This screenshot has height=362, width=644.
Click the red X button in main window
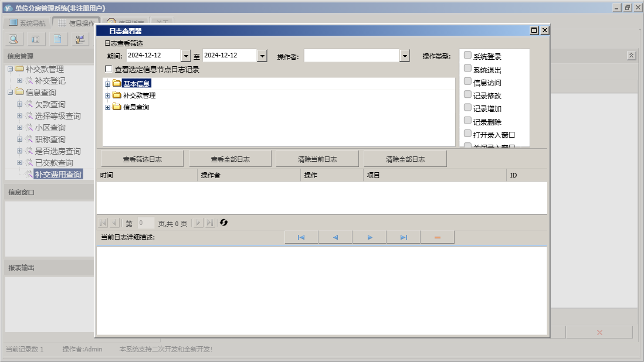[x=599, y=333]
